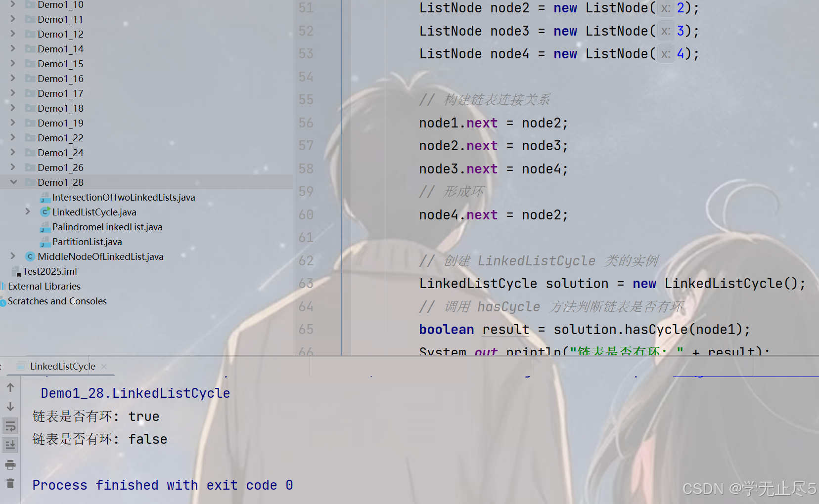Toggle soft-wrap icon in run console
Viewport: 819px width, 504px height.
pyautogui.click(x=10, y=426)
